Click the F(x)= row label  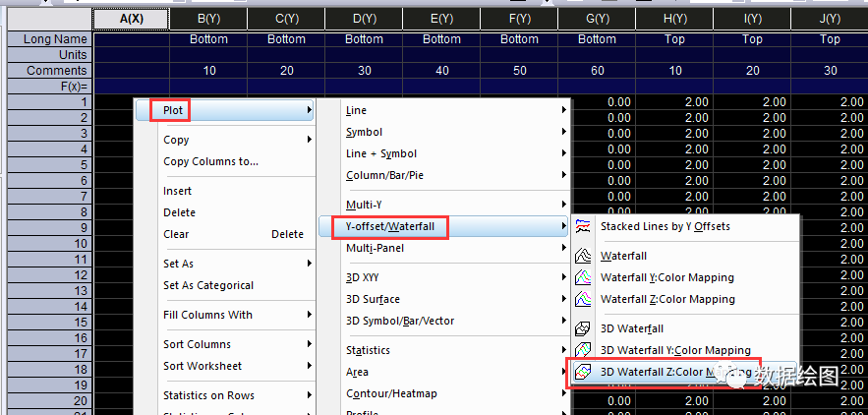coord(50,87)
